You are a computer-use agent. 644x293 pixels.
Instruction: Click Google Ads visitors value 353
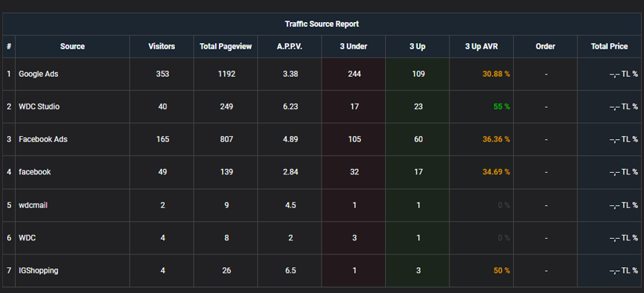(x=162, y=74)
